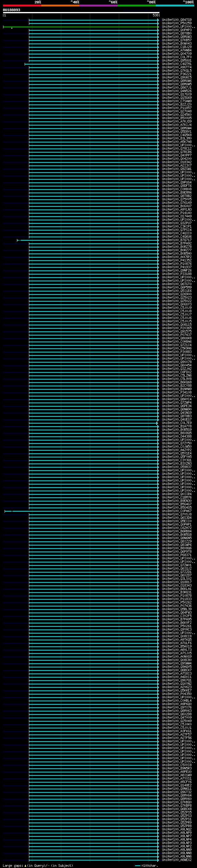Open hit UniRef100_Q8T8B0
The height and width of the screenshot is (868, 197).
click(176, 33)
